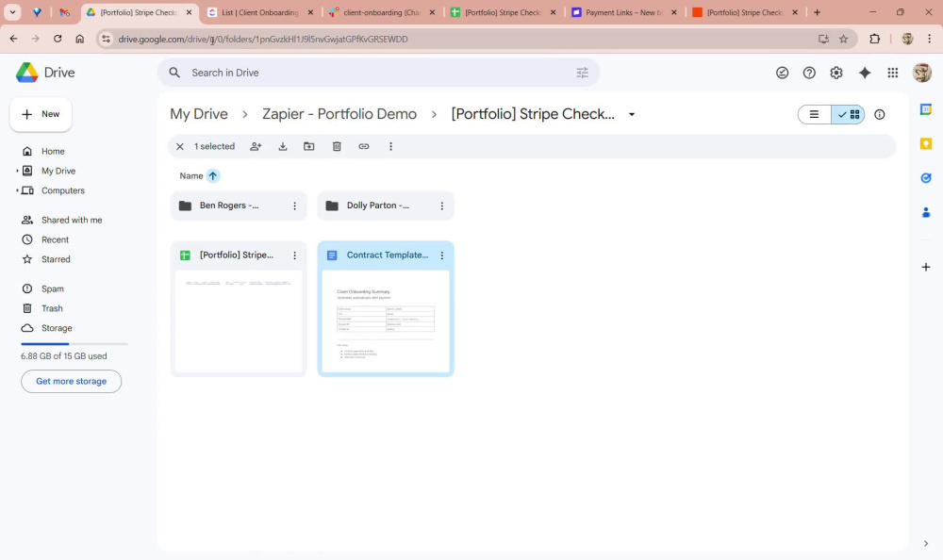Image resolution: width=943 pixels, height=560 pixels.
Task: Show the view details info icon
Action: coord(879,114)
